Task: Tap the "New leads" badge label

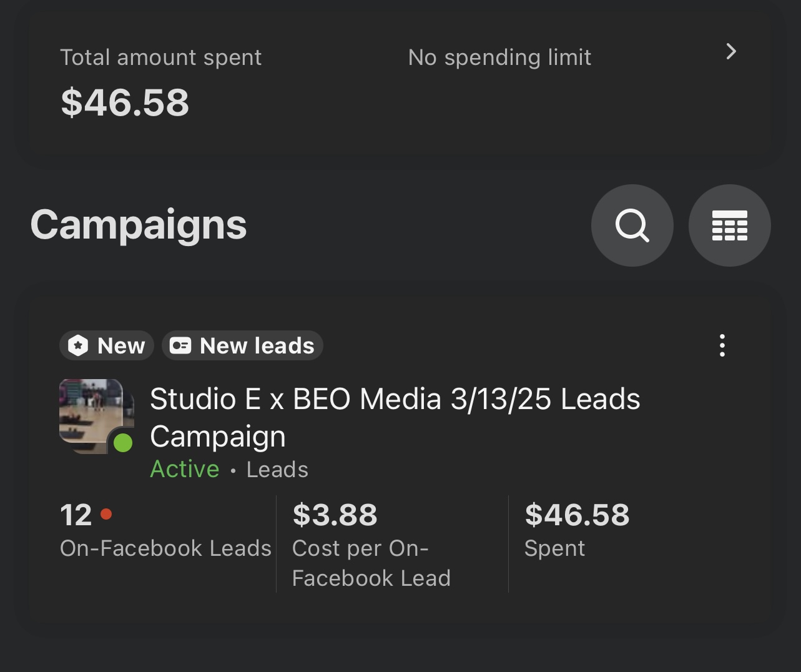Action: [x=257, y=345]
